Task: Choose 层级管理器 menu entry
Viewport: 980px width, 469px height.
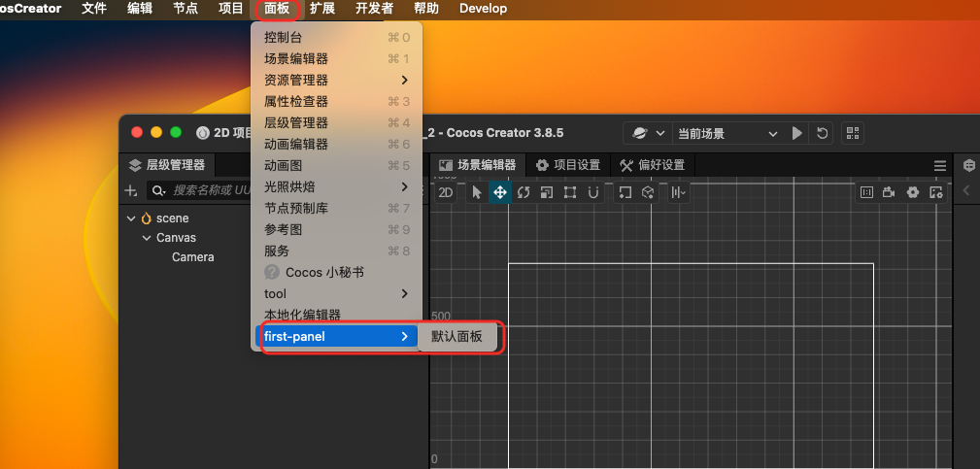Action: pos(337,123)
